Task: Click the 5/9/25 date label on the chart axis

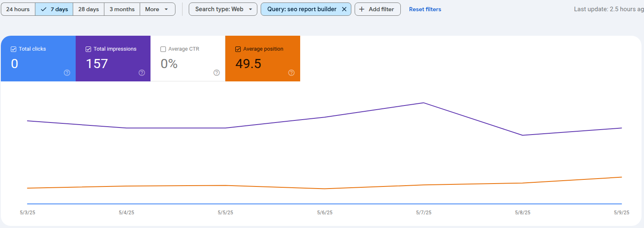Action: [x=622, y=213]
